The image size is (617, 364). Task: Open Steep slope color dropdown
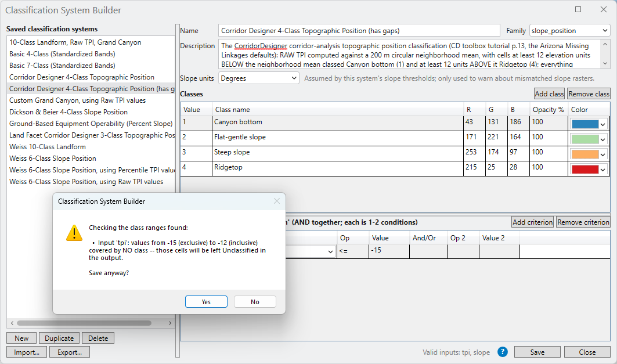pos(602,154)
